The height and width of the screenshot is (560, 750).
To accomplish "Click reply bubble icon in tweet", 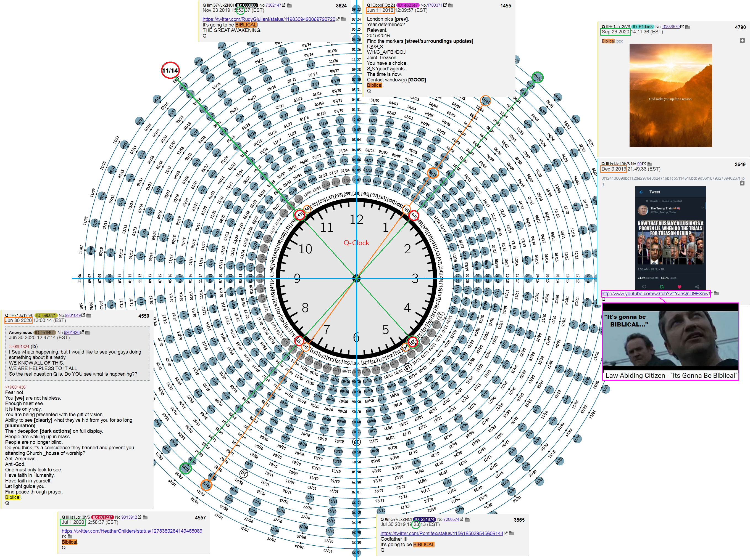I will pos(644,286).
